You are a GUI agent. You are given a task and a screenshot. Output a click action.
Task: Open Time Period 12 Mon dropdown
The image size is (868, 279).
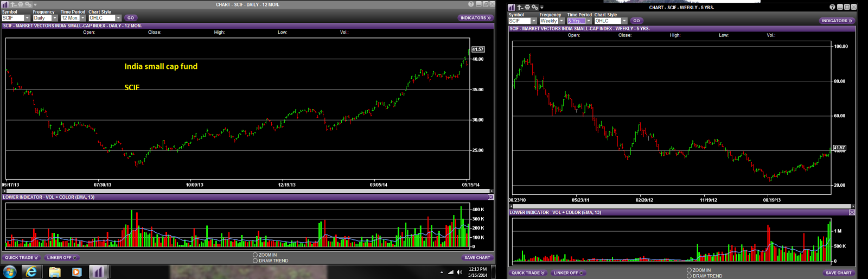pos(83,18)
